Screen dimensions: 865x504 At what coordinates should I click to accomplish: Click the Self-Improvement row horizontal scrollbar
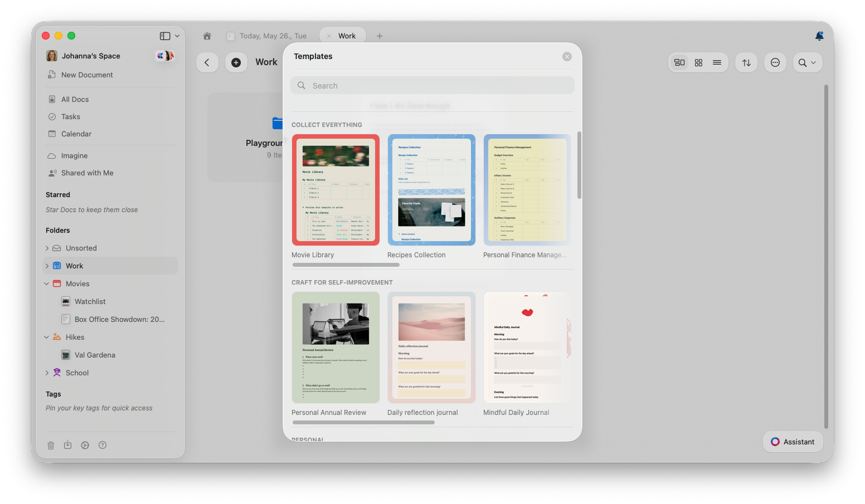click(x=363, y=422)
